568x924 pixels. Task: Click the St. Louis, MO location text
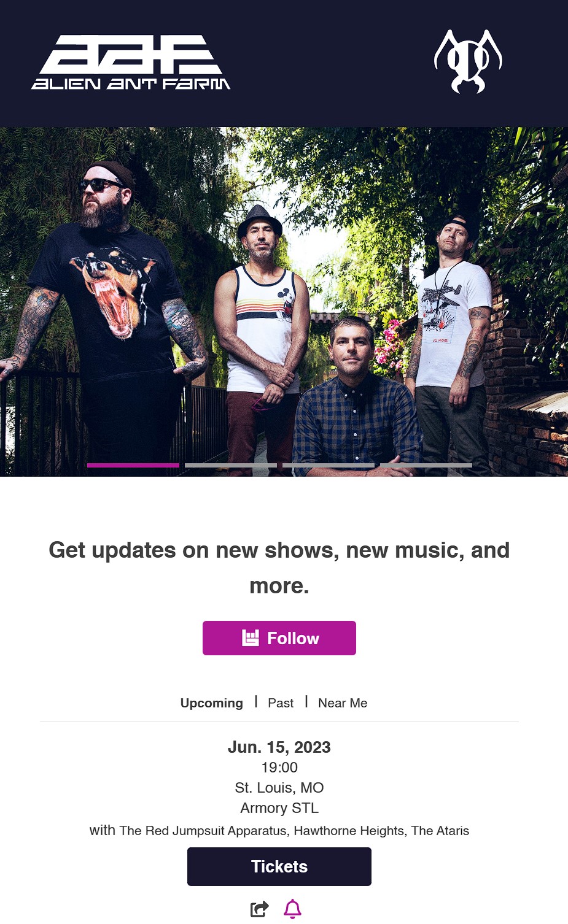(279, 788)
